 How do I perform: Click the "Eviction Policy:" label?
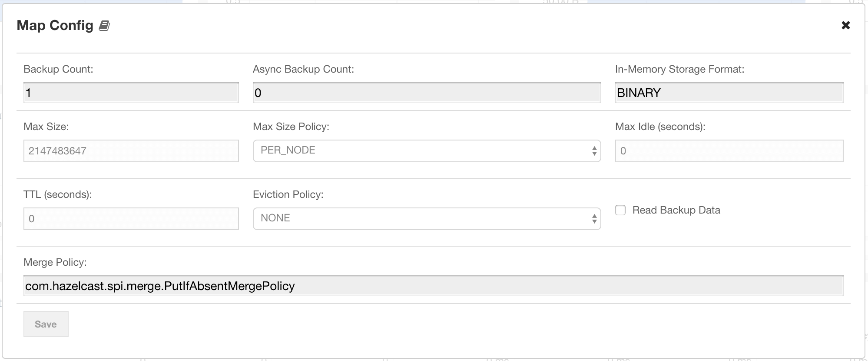(288, 194)
